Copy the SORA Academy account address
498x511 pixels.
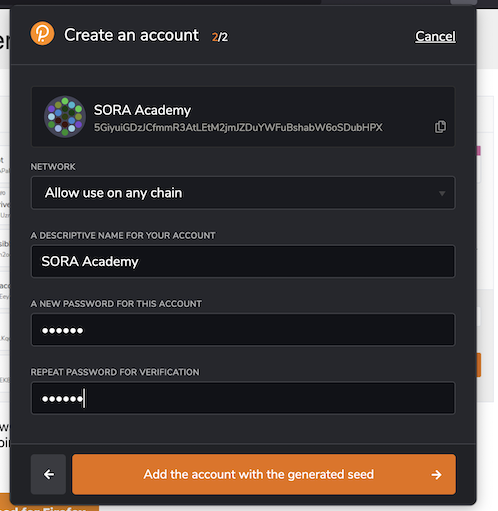coord(440,127)
